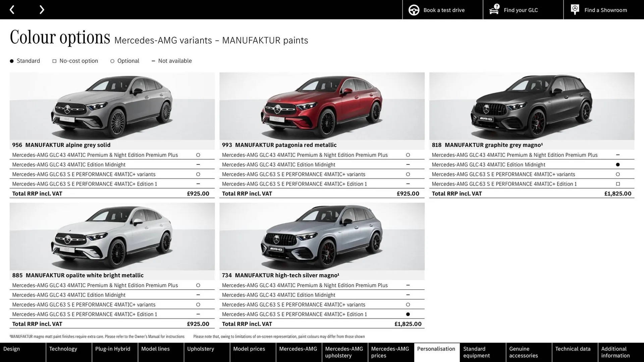This screenshot has width=644, height=362.
Task: Select optional patagonia red for GLC 63 variants
Action: tap(408, 174)
